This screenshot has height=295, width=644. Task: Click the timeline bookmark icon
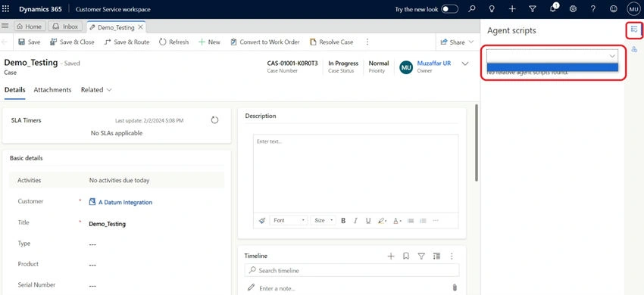[406, 256]
